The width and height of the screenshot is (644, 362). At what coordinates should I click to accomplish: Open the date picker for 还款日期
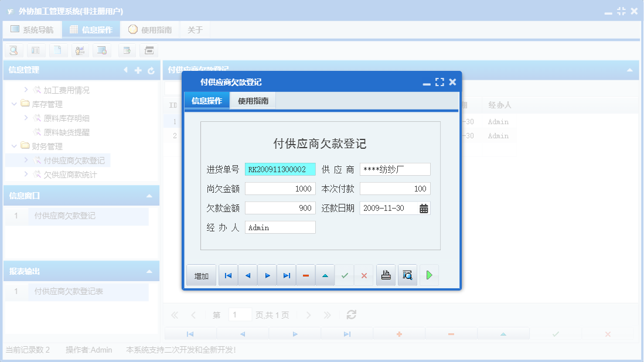pyautogui.click(x=423, y=207)
